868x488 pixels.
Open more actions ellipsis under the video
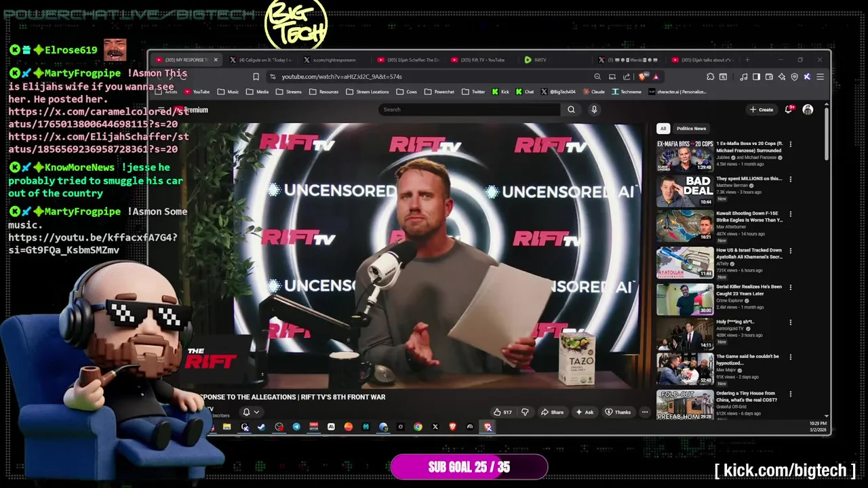[x=645, y=412]
